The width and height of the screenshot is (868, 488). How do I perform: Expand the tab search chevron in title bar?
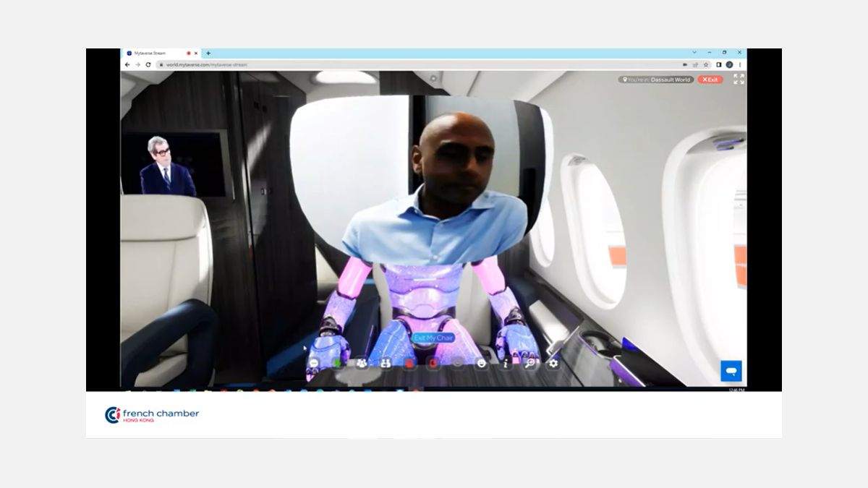tap(694, 53)
